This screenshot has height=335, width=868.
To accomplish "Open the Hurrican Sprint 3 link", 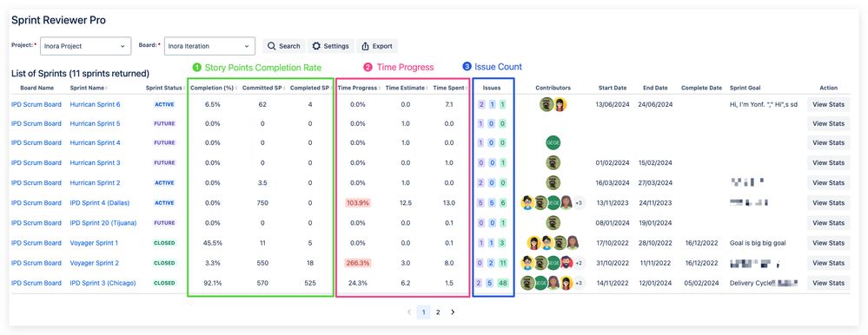I will (x=95, y=163).
